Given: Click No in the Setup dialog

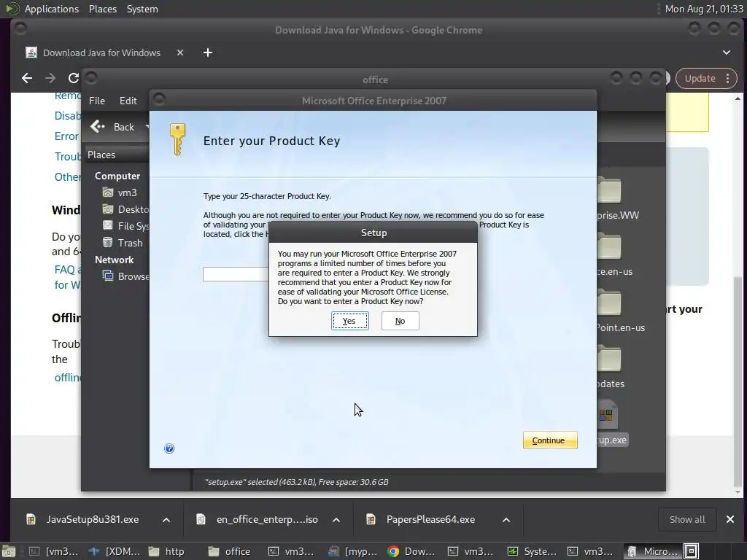Looking at the screenshot, I should tap(400, 321).
